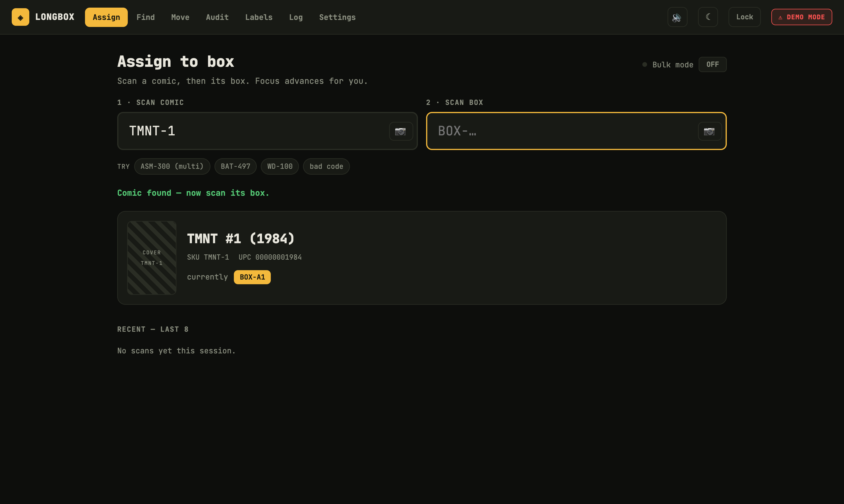Select the Labels tab
This screenshot has height=504, width=844.
point(259,17)
